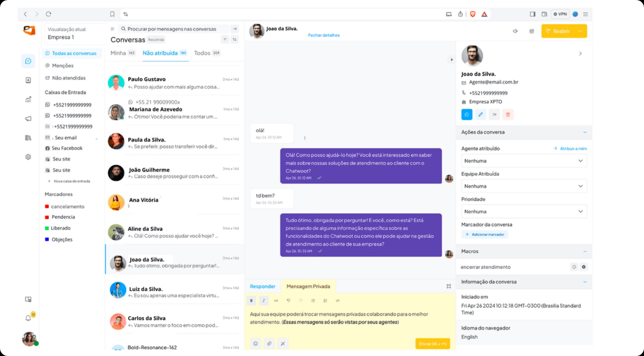Expand the Reabrir button dropdown arrow
Viewport: 644px width, 356px height.
[x=580, y=31]
